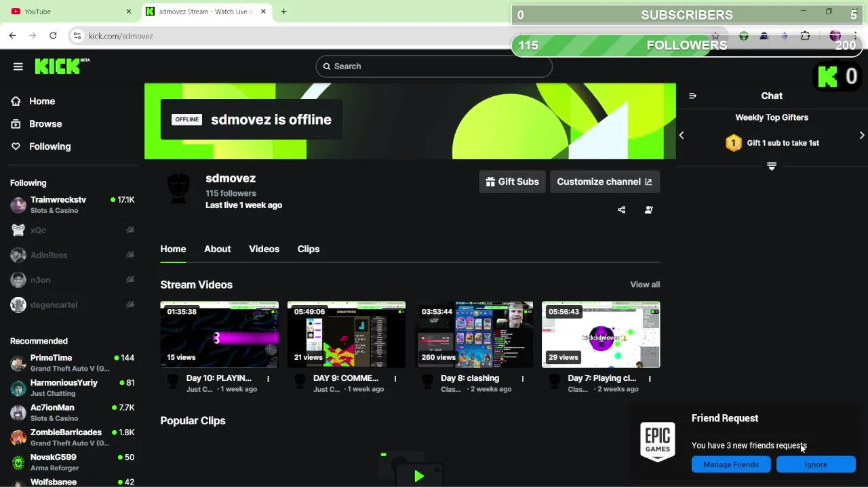Open a new browser tab
868x488 pixels.
283,12
